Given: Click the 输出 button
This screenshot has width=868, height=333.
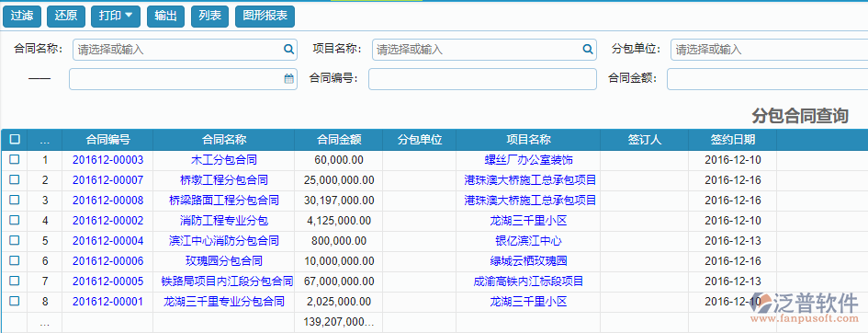Looking at the screenshot, I should [165, 16].
